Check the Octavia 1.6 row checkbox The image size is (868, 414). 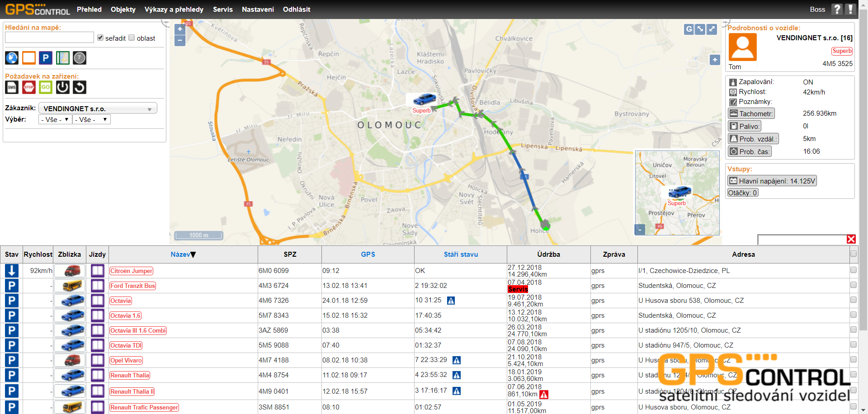(x=854, y=315)
